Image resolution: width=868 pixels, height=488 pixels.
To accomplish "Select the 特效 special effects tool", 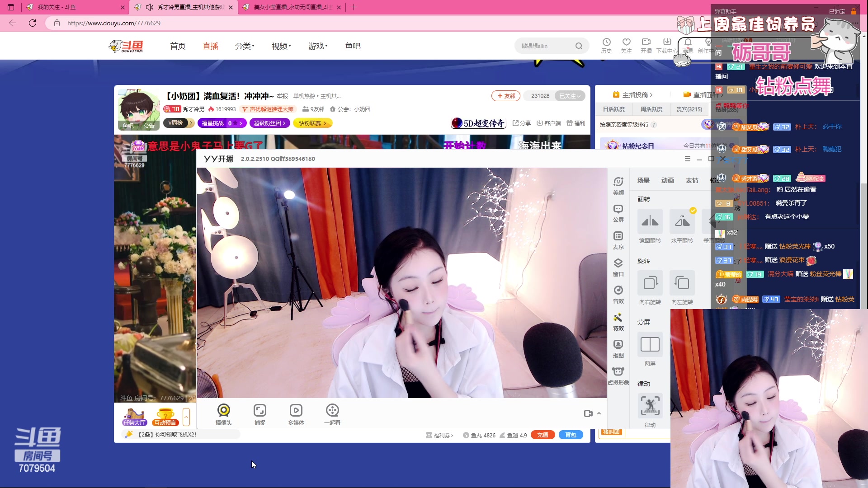I will [x=618, y=321].
